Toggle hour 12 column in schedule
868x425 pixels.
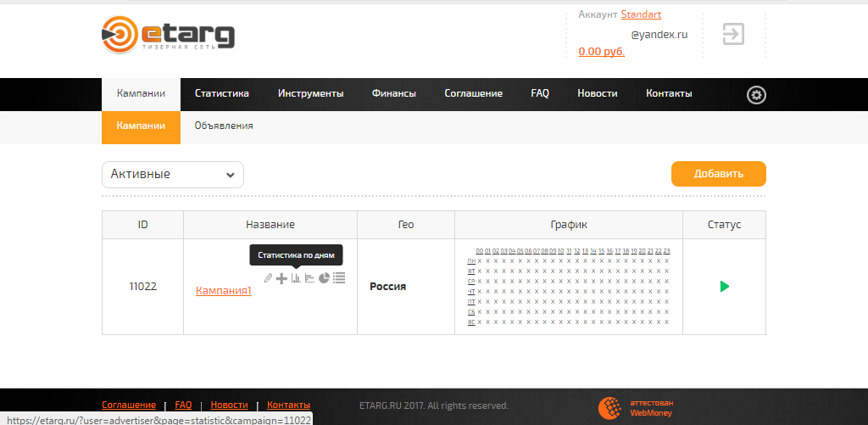pyautogui.click(x=577, y=251)
